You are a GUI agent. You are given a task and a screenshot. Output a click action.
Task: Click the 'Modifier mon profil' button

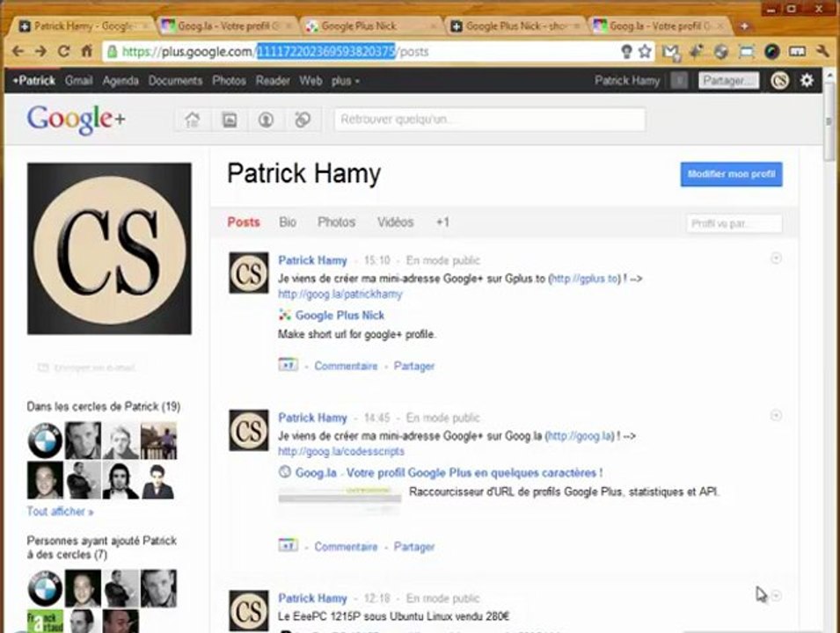[x=731, y=174]
